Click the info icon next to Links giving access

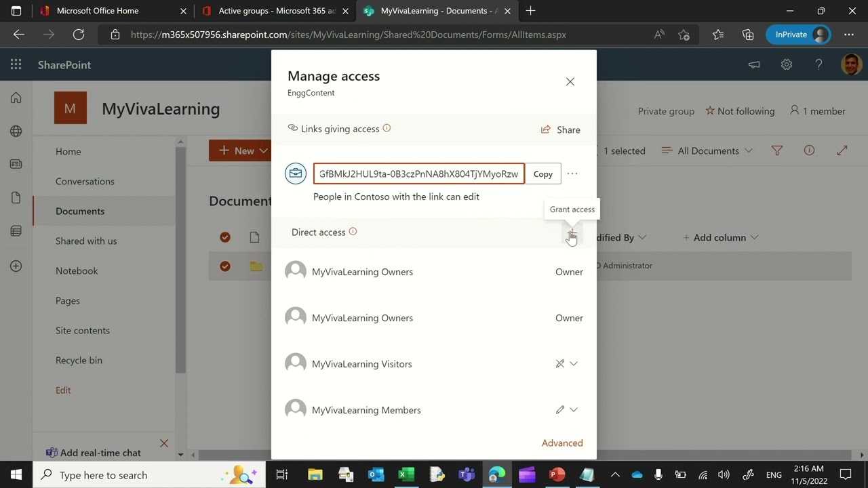point(387,128)
